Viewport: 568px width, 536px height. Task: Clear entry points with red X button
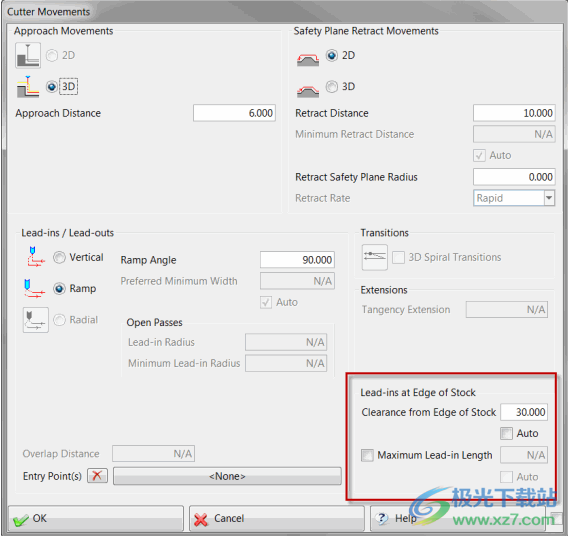97,476
